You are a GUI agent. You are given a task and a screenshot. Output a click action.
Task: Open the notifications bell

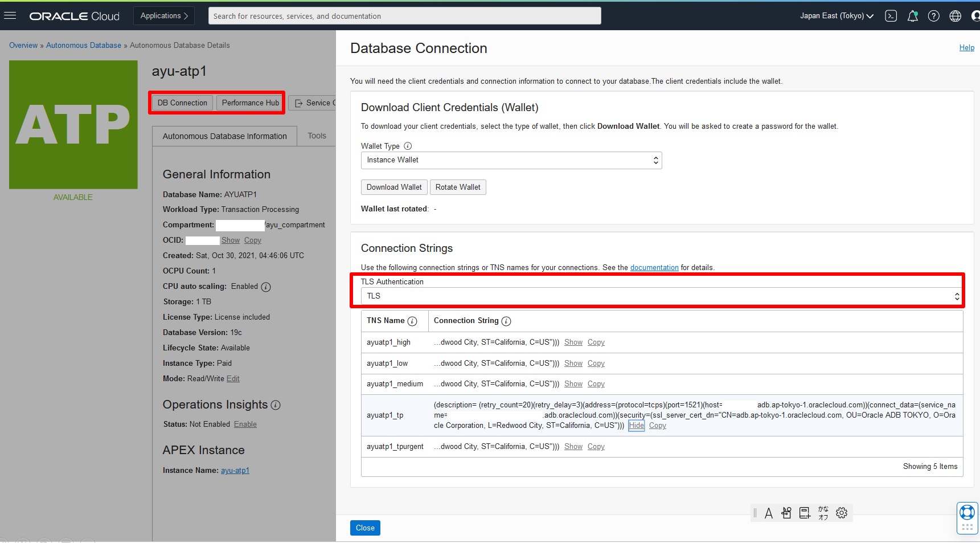912,16
